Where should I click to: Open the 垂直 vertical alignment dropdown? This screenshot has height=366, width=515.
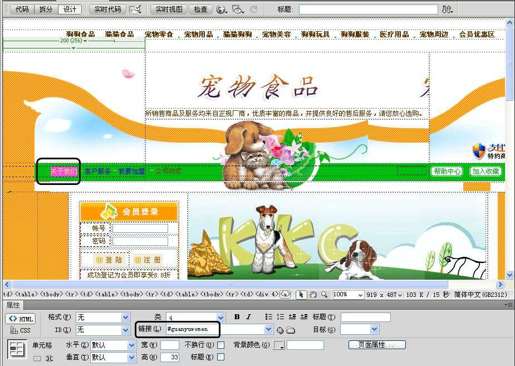[x=132, y=357]
